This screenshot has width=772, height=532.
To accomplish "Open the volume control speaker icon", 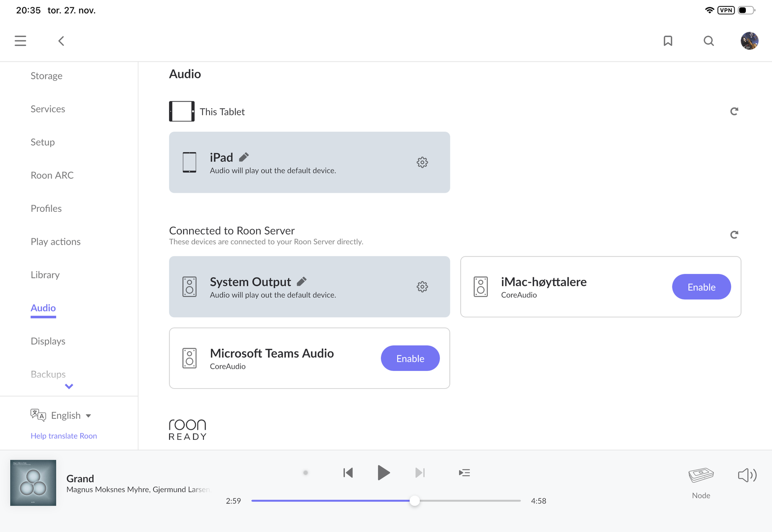I will (747, 475).
